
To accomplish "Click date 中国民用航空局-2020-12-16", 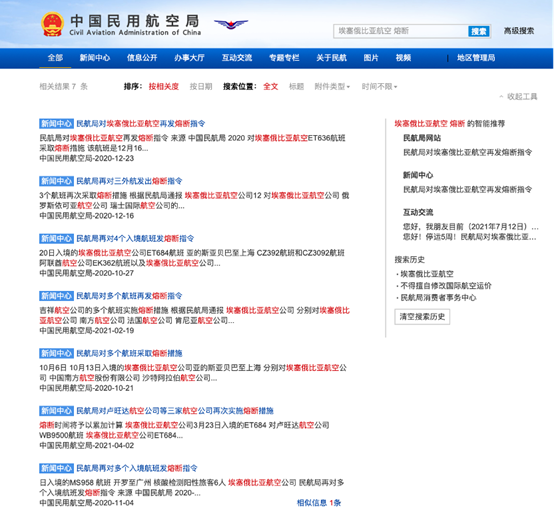I will click(87, 216).
